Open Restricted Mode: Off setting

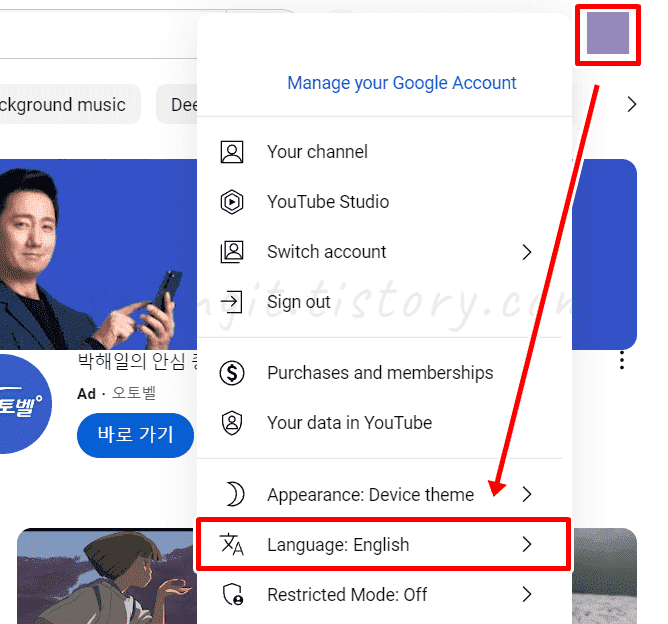tap(384, 595)
